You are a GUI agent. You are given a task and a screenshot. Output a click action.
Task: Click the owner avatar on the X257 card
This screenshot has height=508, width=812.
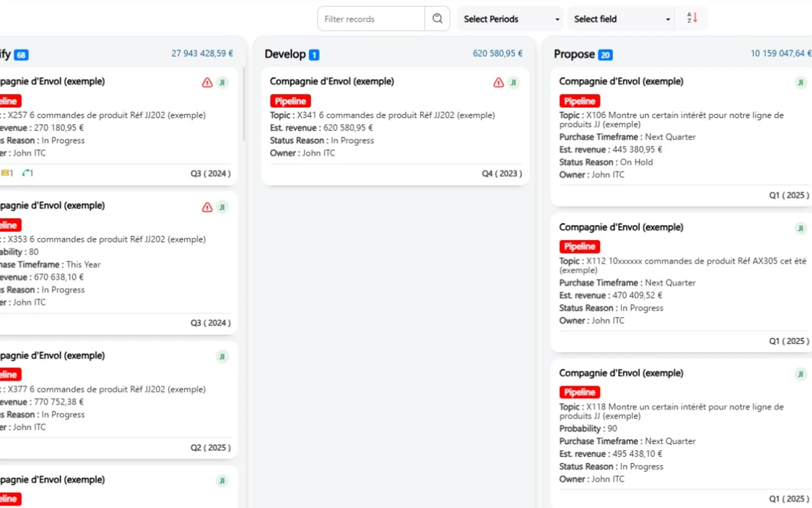click(222, 82)
